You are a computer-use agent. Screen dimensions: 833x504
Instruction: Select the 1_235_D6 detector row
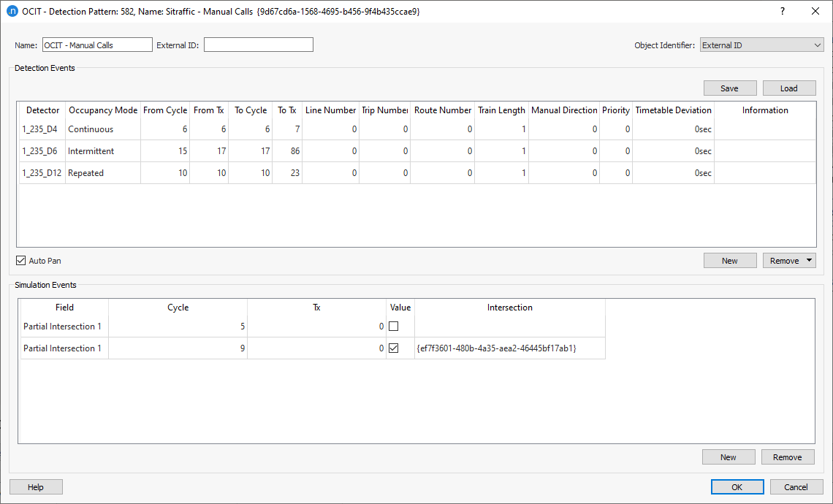tap(42, 151)
